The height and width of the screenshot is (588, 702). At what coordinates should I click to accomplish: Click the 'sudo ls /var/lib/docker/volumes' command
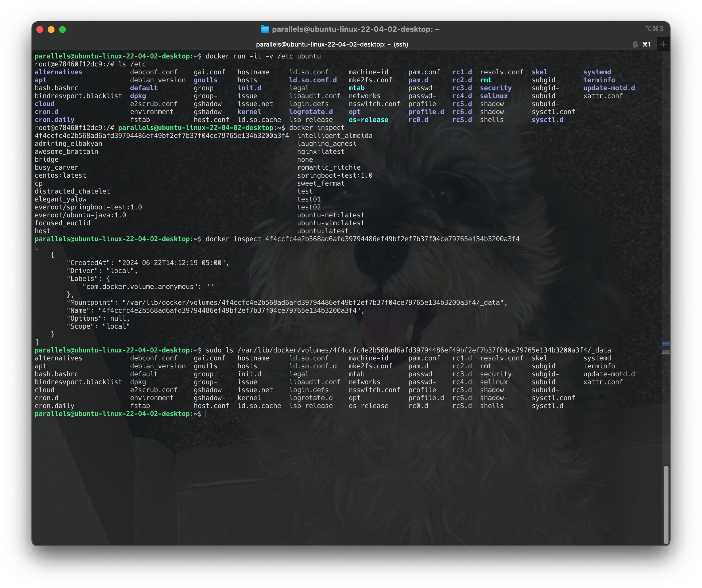(x=408, y=350)
